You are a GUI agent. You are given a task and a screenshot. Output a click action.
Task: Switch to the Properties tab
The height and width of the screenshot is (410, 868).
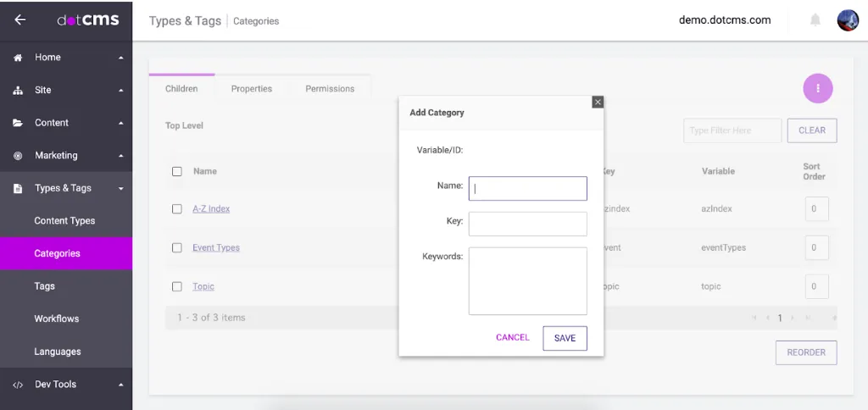252,89
